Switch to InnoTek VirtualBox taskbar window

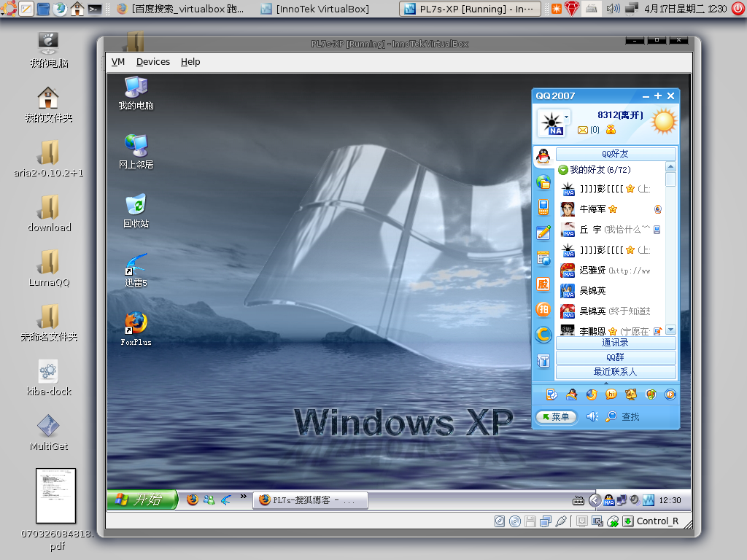316,9
